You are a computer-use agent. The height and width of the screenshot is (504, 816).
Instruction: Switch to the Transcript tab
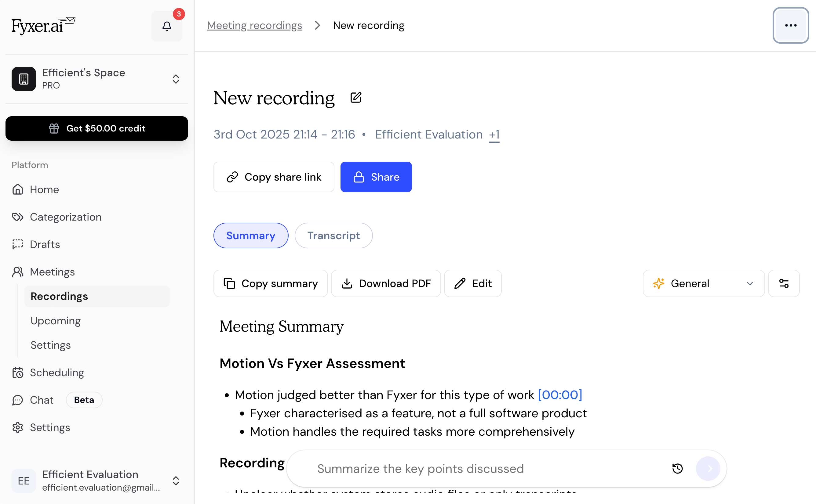tap(333, 236)
